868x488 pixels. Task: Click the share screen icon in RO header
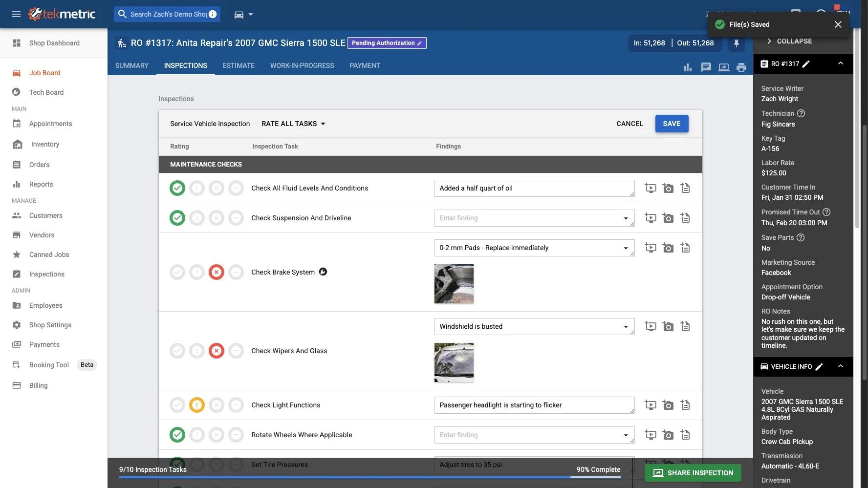[x=724, y=67]
